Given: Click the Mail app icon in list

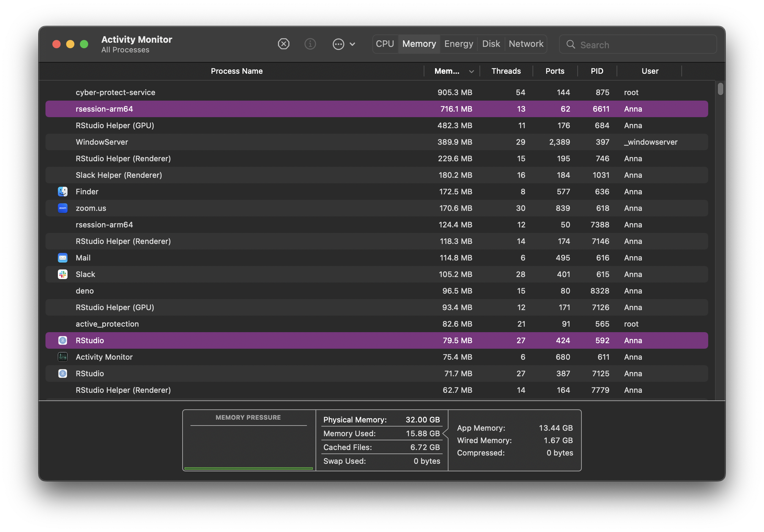Looking at the screenshot, I should [x=63, y=258].
